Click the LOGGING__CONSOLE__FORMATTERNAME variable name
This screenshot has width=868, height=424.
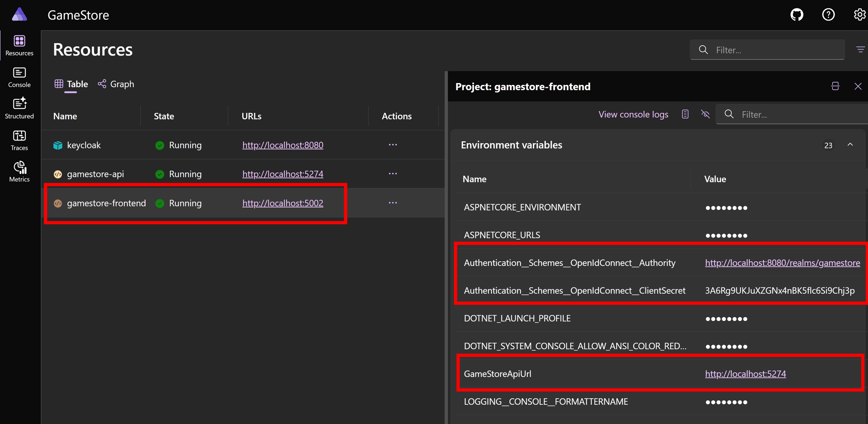pyautogui.click(x=546, y=402)
